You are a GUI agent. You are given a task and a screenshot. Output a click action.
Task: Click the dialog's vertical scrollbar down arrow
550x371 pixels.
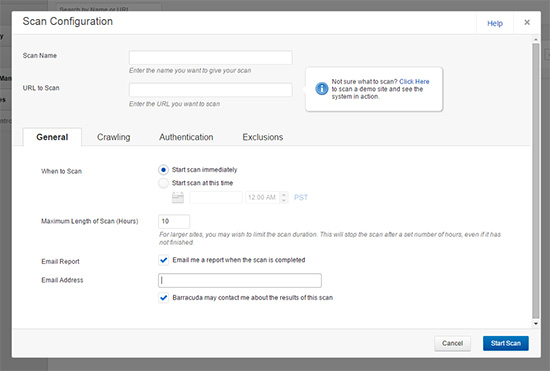click(536, 324)
